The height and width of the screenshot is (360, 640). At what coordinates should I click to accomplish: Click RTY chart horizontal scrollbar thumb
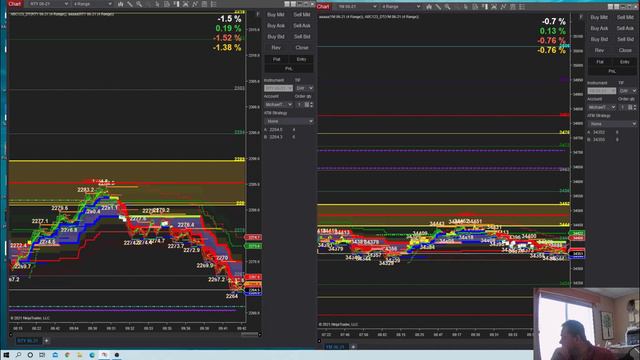250,334
